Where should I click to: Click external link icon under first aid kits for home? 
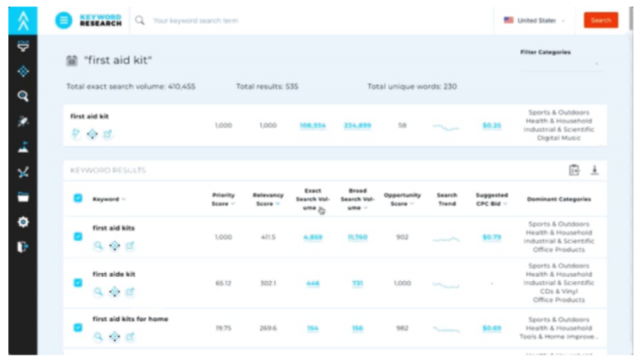point(130,337)
